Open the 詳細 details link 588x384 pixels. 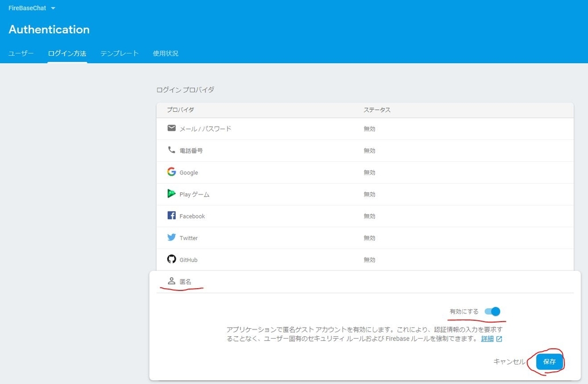click(x=488, y=339)
